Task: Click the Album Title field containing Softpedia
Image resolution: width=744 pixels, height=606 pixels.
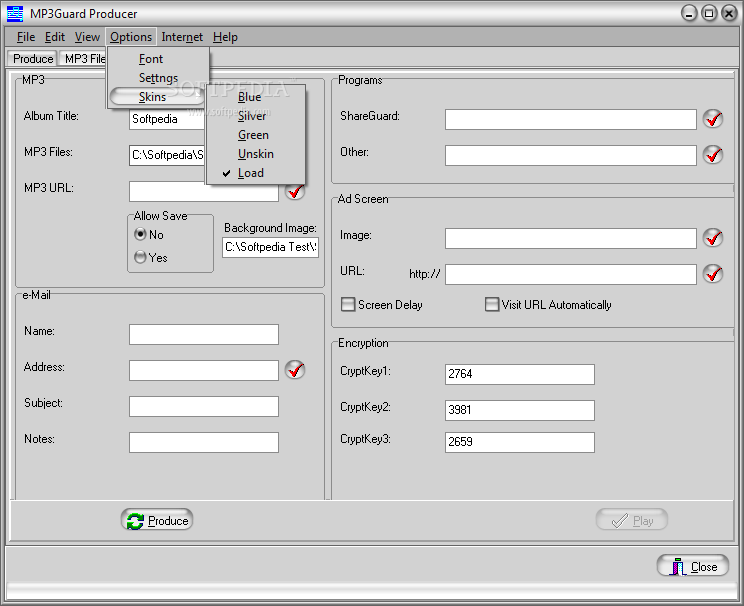Action: (x=167, y=119)
